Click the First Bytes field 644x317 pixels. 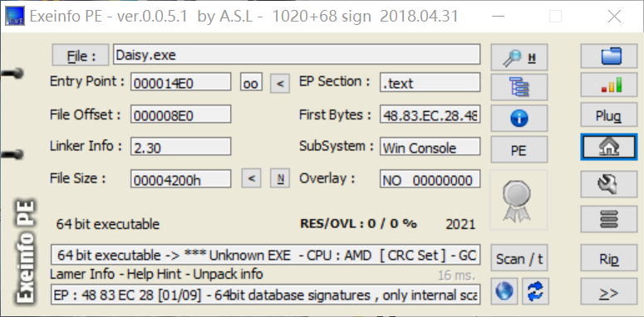(x=430, y=114)
